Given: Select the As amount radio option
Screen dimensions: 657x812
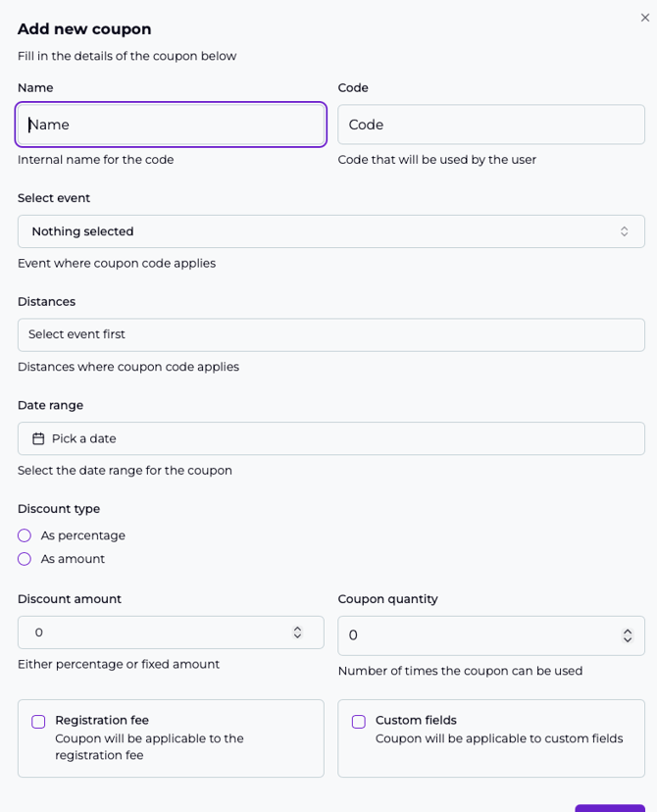Looking at the screenshot, I should [25, 559].
